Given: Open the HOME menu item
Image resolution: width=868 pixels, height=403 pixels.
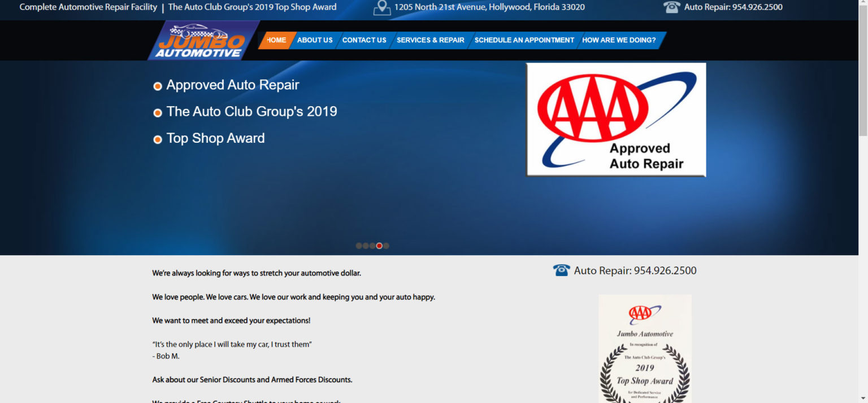Looking at the screenshot, I should 275,40.
